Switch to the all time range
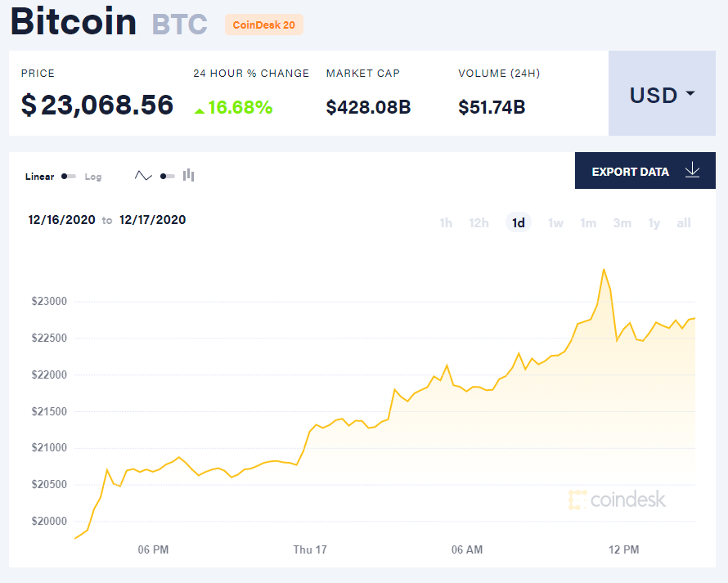The height and width of the screenshot is (583, 728). (x=684, y=223)
